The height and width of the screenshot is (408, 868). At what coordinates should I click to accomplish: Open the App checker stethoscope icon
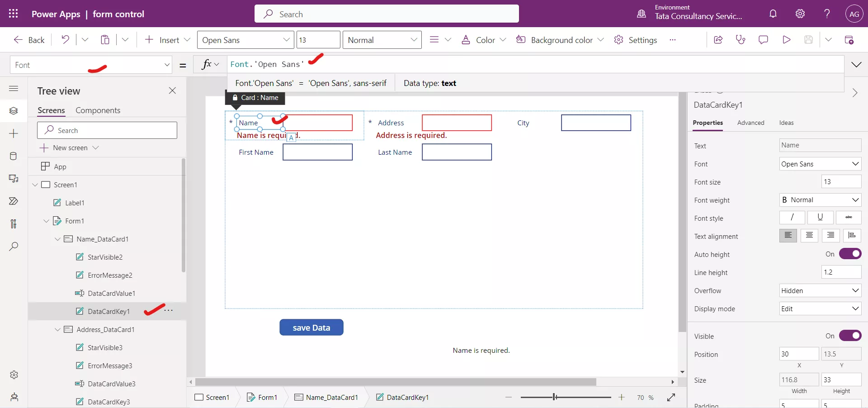click(741, 40)
